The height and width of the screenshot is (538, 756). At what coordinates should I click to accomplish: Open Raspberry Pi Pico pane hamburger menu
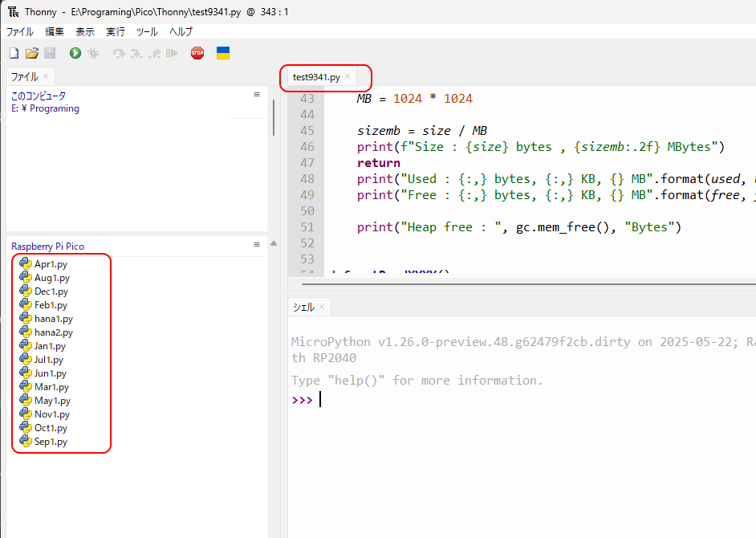pyautogui.click(x=257, y=245)
